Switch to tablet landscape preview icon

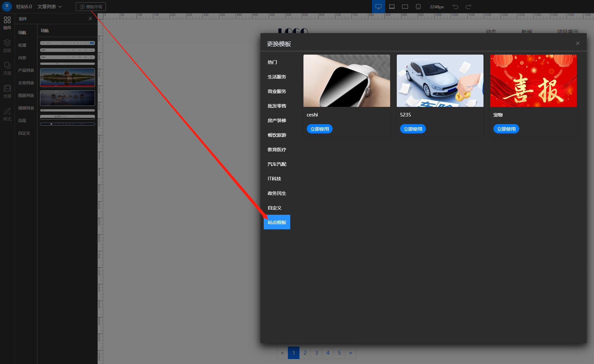point(405,7)
